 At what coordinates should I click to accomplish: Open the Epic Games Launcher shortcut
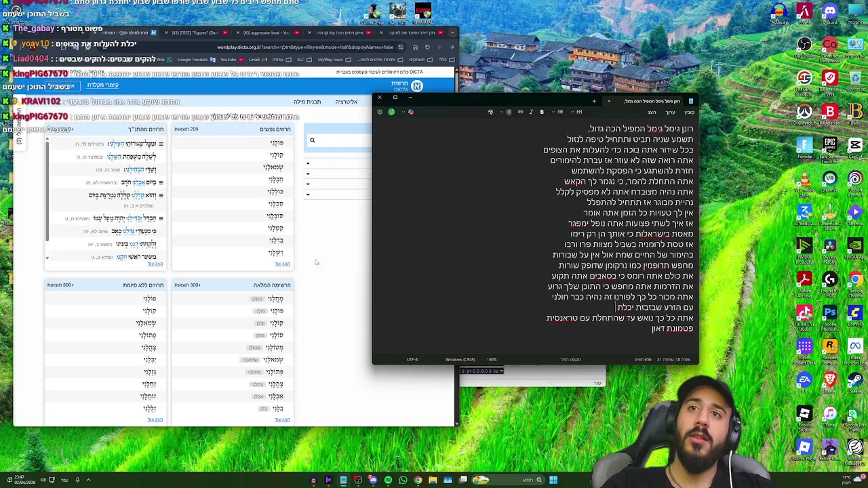829,148
